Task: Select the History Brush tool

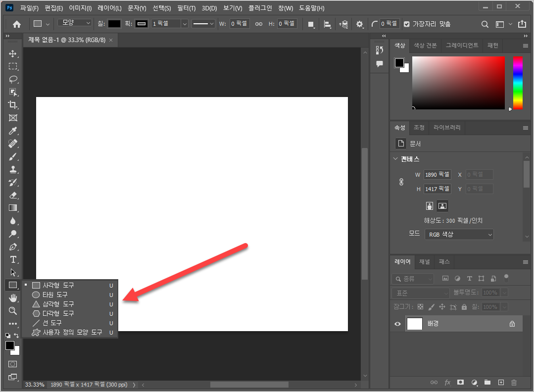Action: coord(13,182)
